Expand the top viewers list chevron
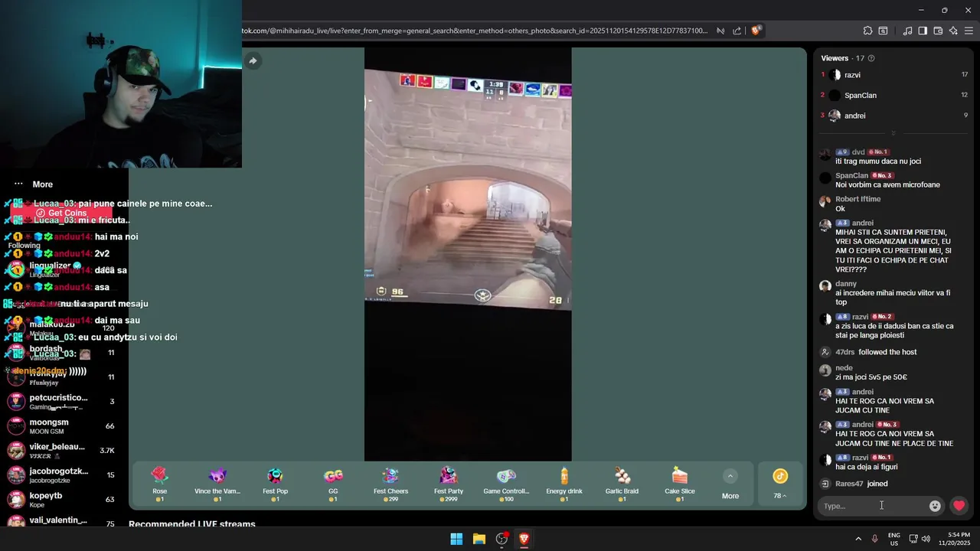This screenshot has width=980, height=551. 893,133
